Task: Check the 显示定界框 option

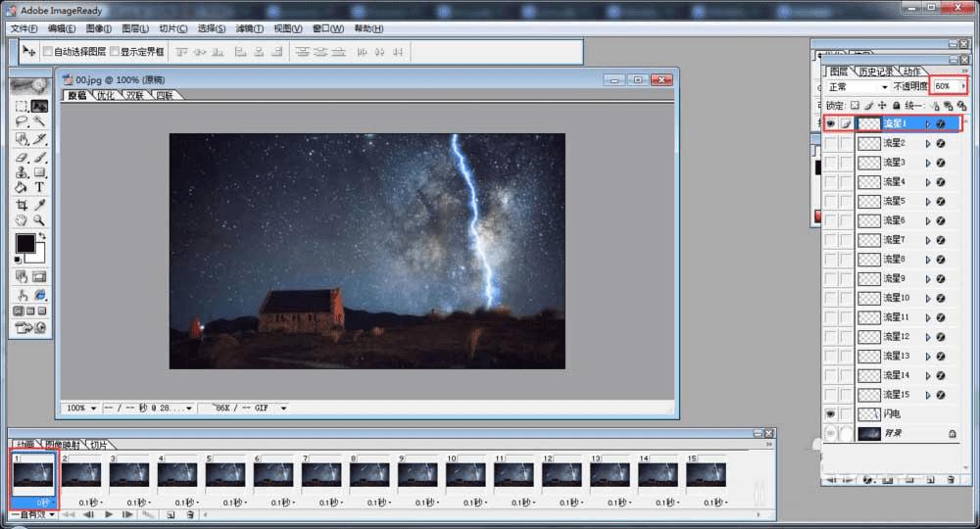Action: coord(114,51)
